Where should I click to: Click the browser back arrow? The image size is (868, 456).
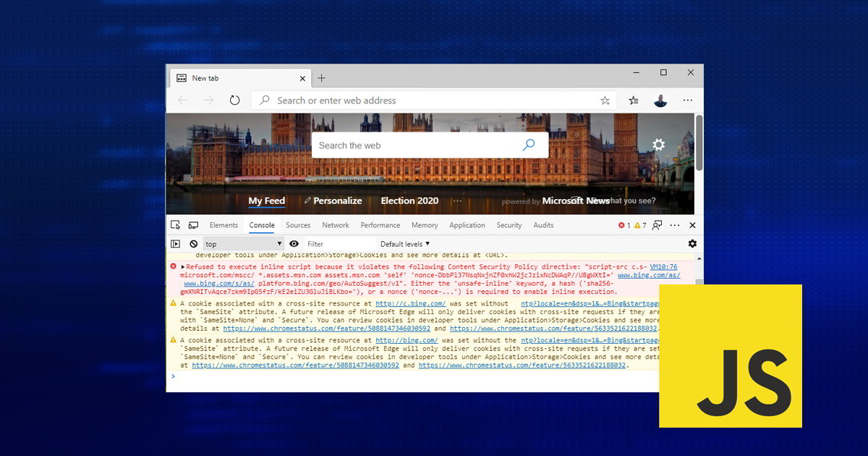(x=182, y=101)
